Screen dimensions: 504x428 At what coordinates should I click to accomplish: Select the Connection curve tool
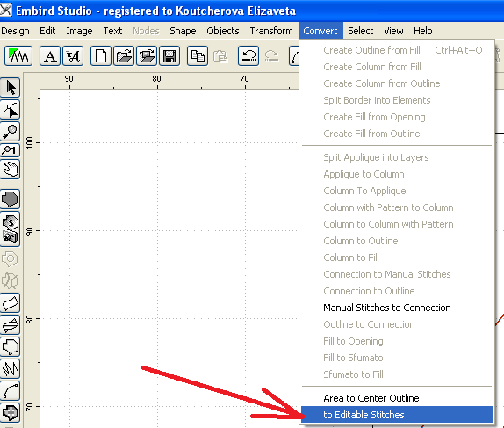click(11, 390)
